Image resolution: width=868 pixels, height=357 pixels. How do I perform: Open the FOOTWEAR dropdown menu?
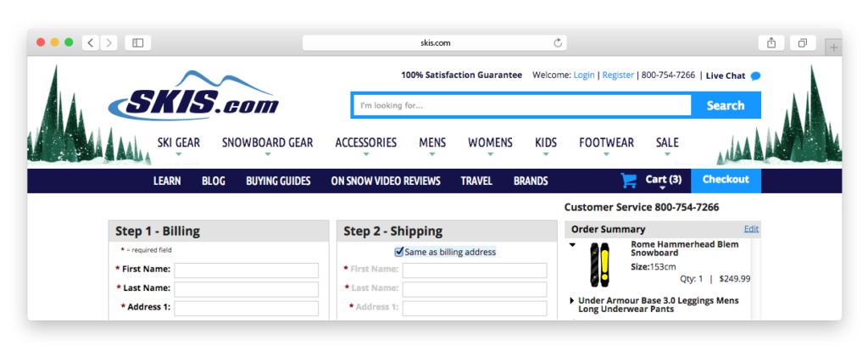coord(606,142)
